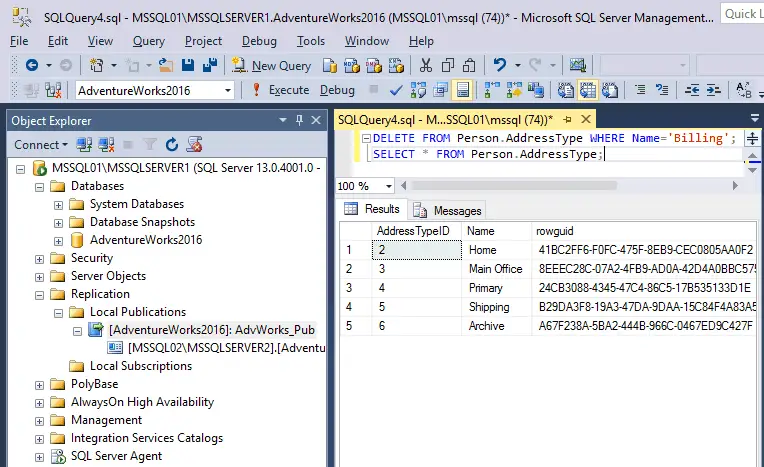Select the SQL Server Agent node

point(116,456)
